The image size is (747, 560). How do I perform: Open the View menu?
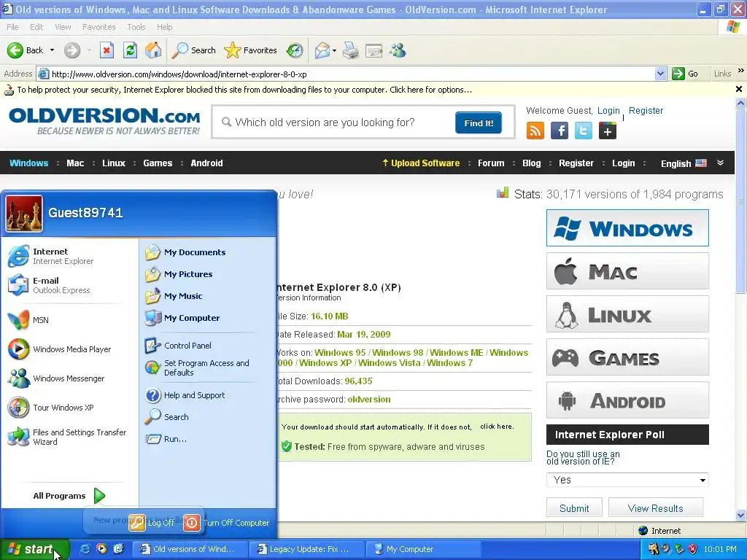63,27
